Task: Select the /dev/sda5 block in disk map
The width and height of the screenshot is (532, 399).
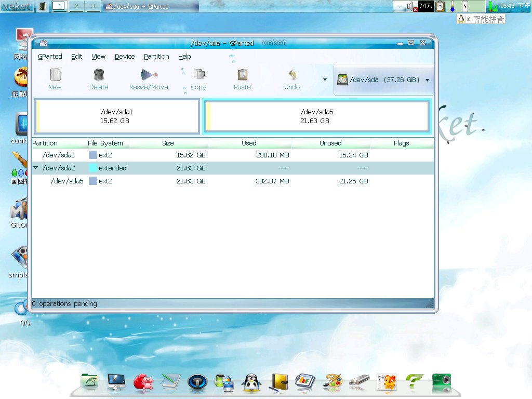Action: pos(317,116)
